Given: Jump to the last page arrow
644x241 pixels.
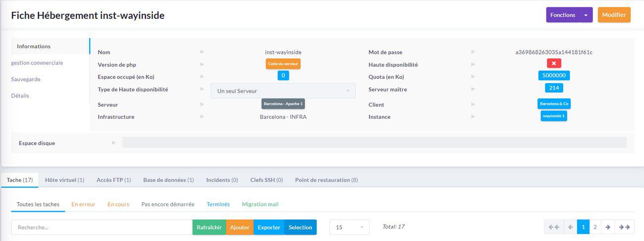Looking at the screenshot, I should (x=625, y=227).
